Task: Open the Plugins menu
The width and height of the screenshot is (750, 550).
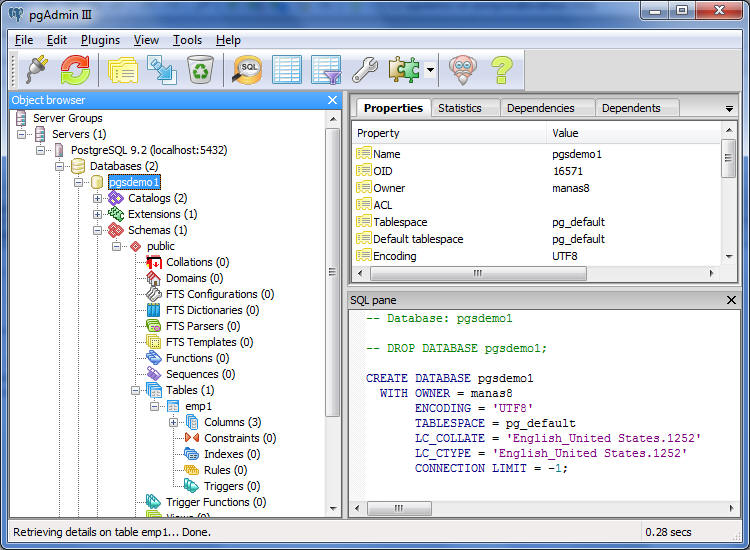Action: 100,40
